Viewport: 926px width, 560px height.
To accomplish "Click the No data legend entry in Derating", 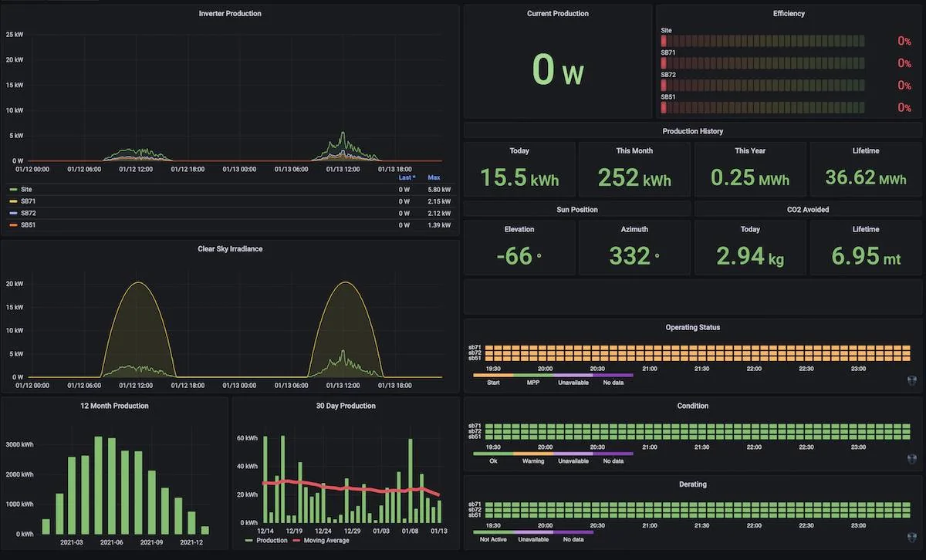I will coord(573,539).
